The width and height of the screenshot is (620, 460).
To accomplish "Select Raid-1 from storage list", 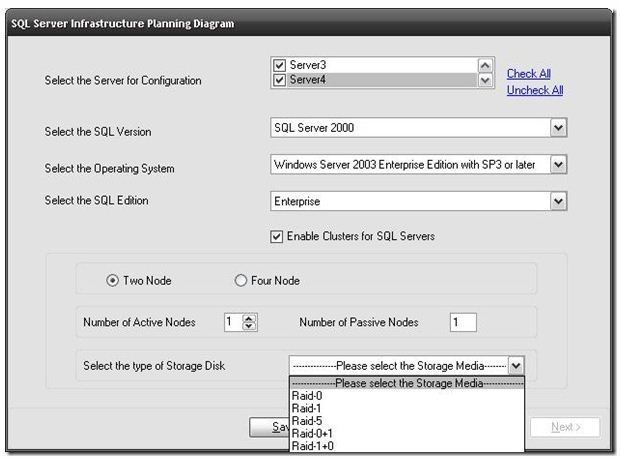I will pyautogui.click(x=407, y=408).
